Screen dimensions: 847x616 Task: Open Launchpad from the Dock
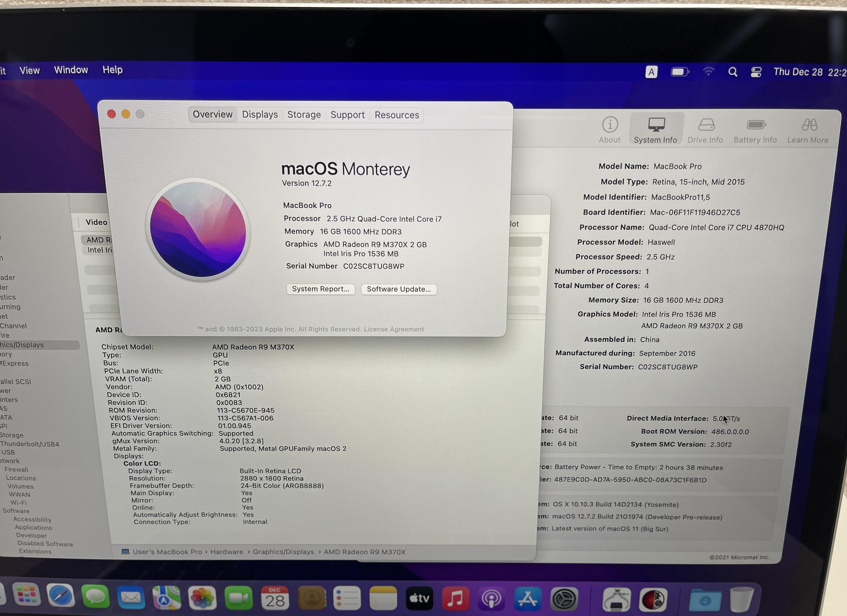point(27,594)
